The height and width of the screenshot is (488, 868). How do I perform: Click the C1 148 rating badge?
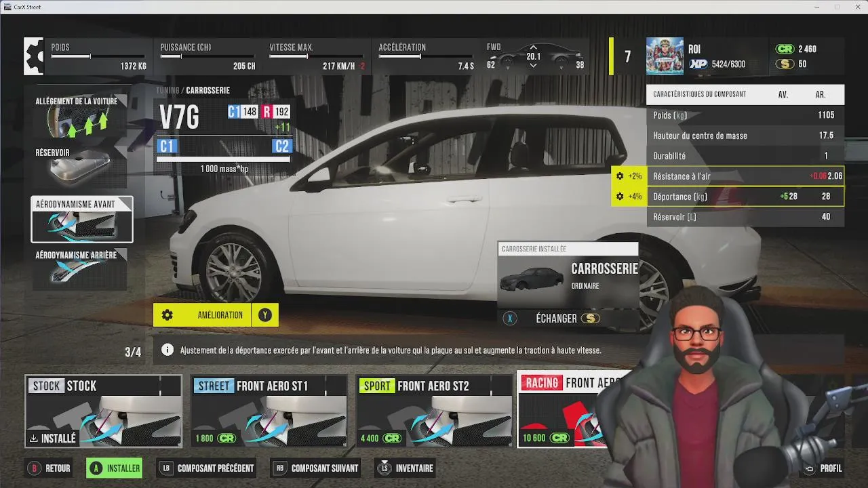pos(243,112)
